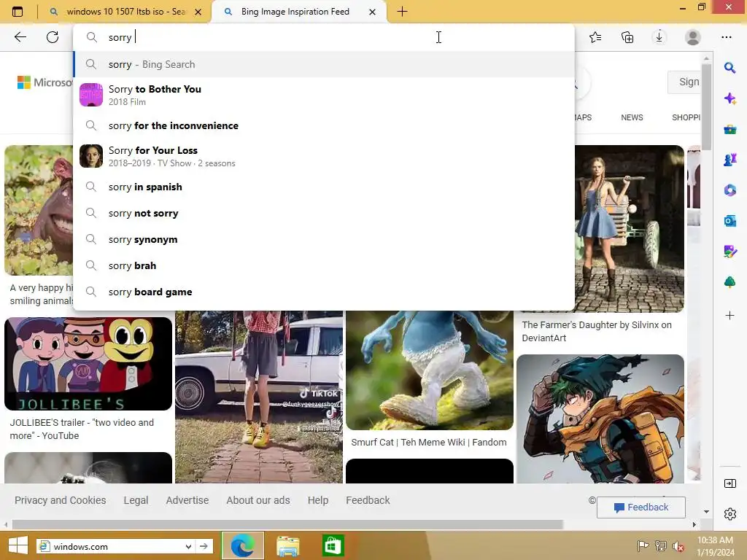Screen dimensions: 747x560
Task: Open the Feedback footer text link
Action: (x=368, y=500)
